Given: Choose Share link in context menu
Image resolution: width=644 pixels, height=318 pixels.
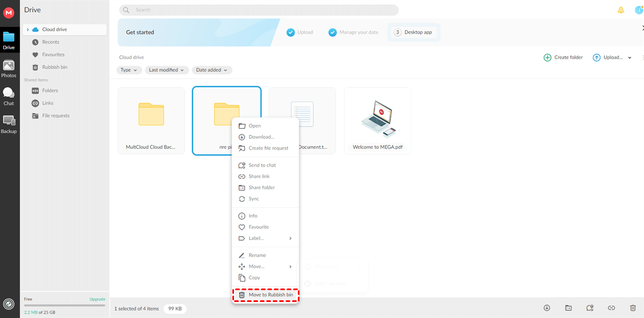Looking at the screenshot, I should (x=265, y=176).
